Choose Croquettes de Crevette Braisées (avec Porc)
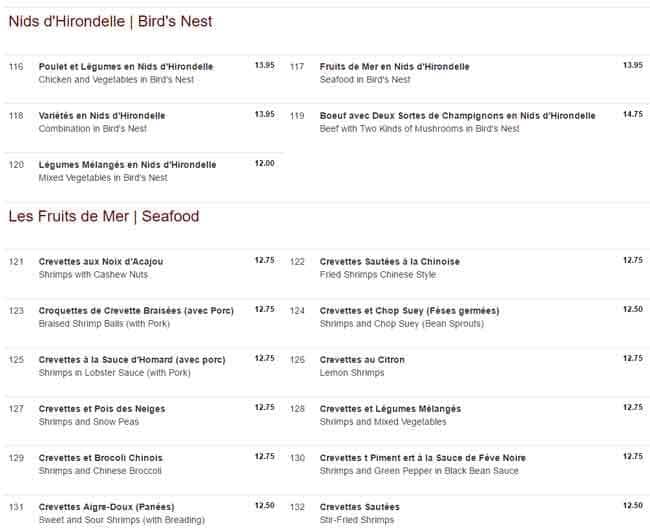 (x=136, y=311)
